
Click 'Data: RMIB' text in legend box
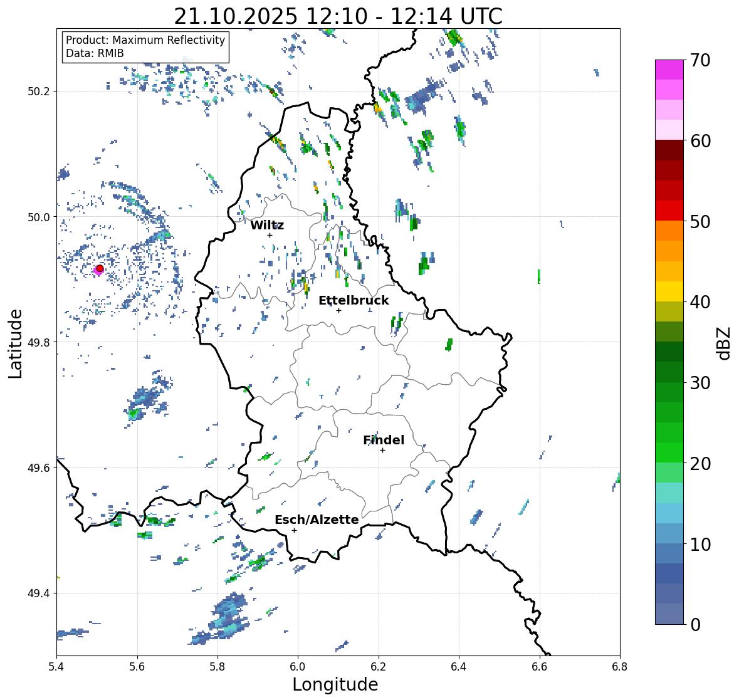coord(95,53)
